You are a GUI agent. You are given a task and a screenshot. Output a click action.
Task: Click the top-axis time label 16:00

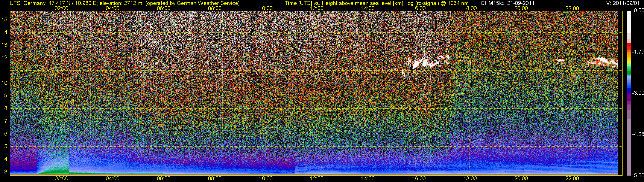419,8
